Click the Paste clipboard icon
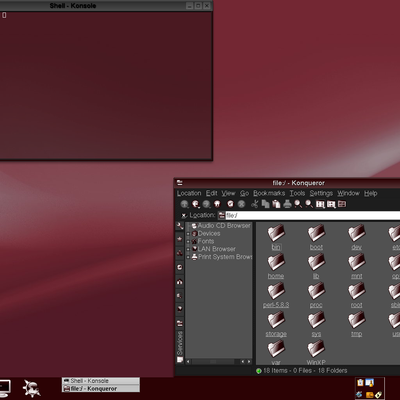 (x=276, y=204)
